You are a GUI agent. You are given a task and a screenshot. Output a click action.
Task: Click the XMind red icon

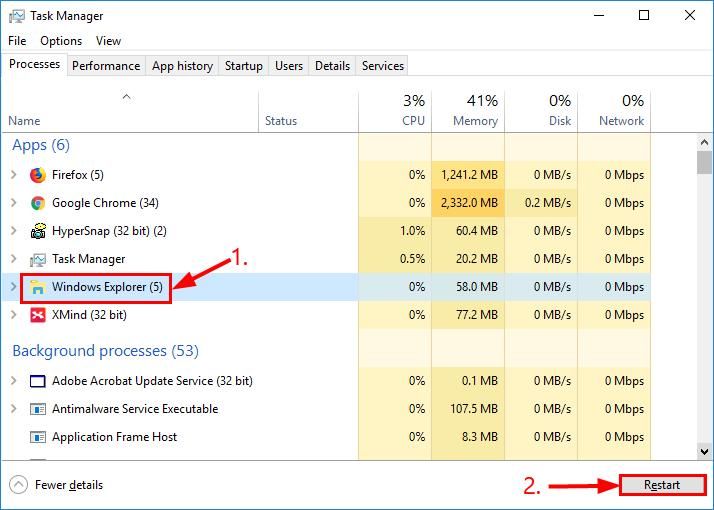pyautogui.click(x=38, y=315)
